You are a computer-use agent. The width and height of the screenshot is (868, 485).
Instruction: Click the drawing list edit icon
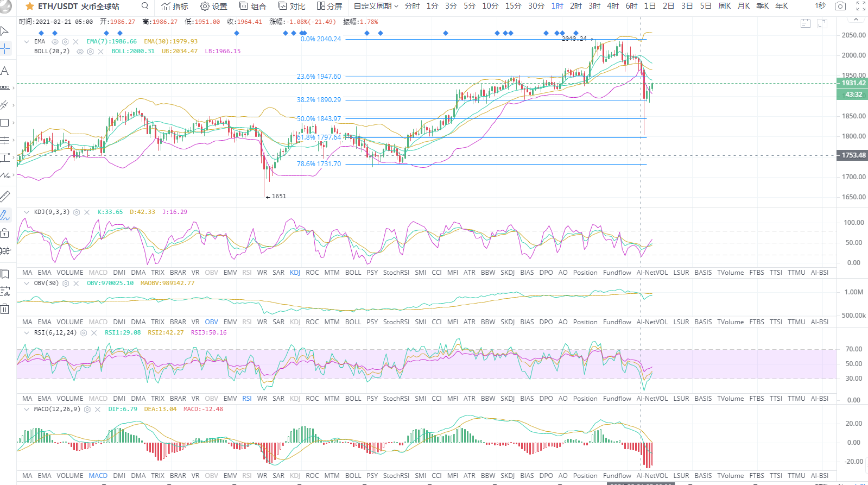pyautogui.click(x=5, y=291)
